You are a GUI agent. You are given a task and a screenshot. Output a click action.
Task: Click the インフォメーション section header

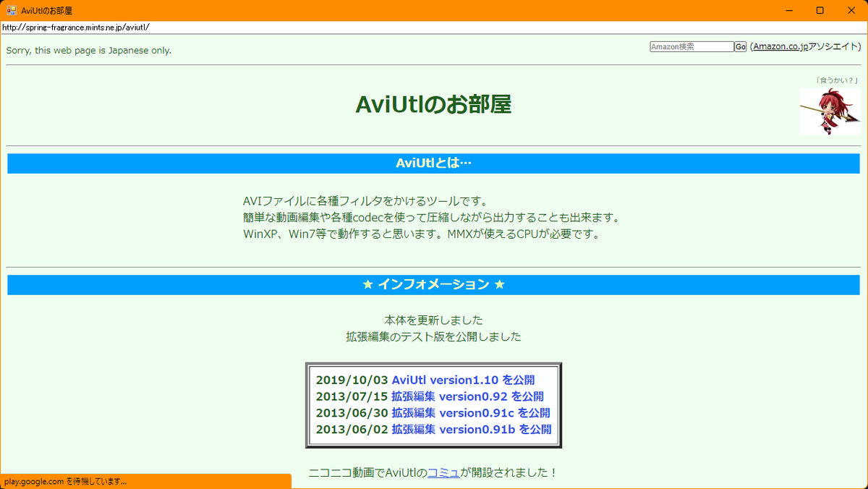coord(433,285)
